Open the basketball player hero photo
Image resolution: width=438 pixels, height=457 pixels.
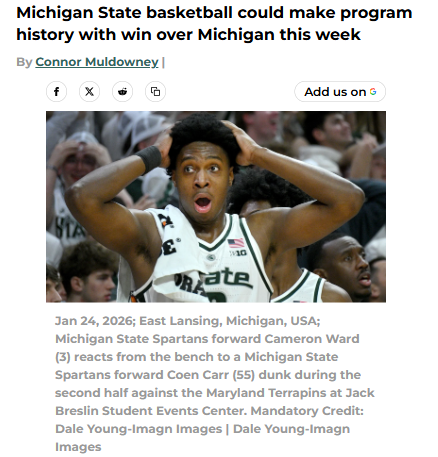[x=216, y=207]
